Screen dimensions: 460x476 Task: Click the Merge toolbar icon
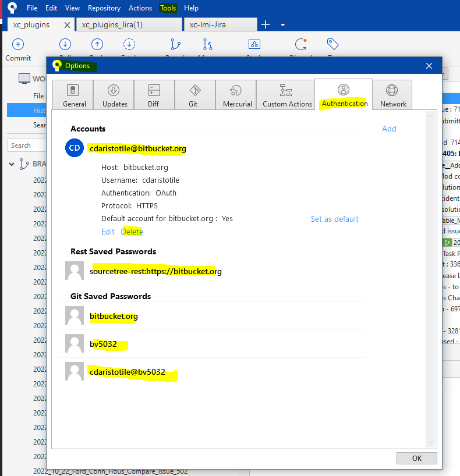pos(207,44)
